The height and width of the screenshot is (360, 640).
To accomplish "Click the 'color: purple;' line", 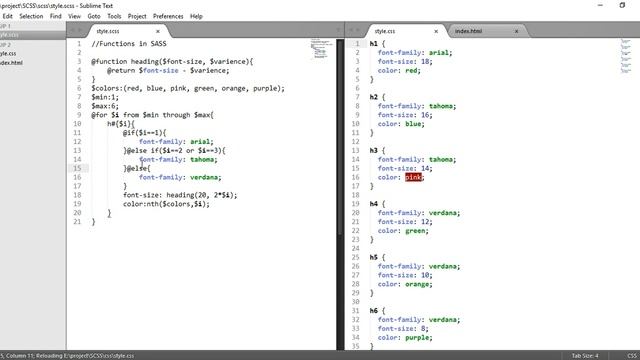I will (x=405, y=338).
